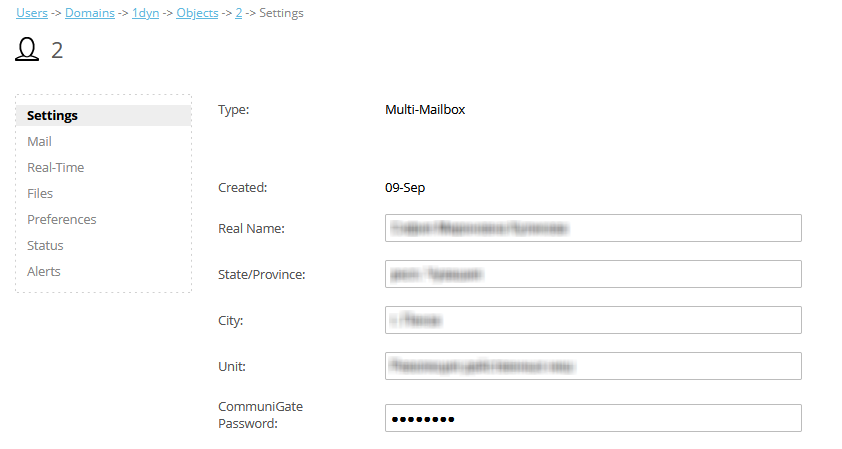Open the Objects breadcrumb link
842x449 pixels.
tap(197, 13)
